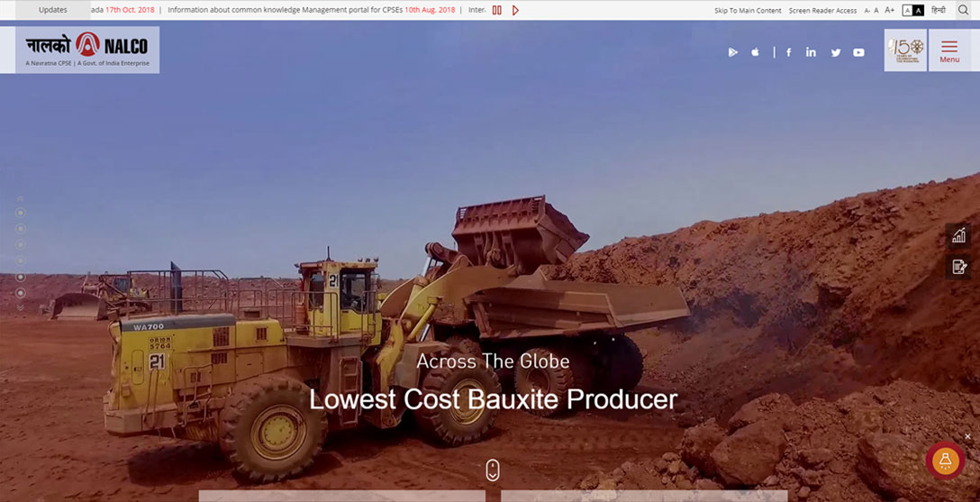Visit NALCO's YouTube channel icon
The image size is (980, 502).
(858, 52)
